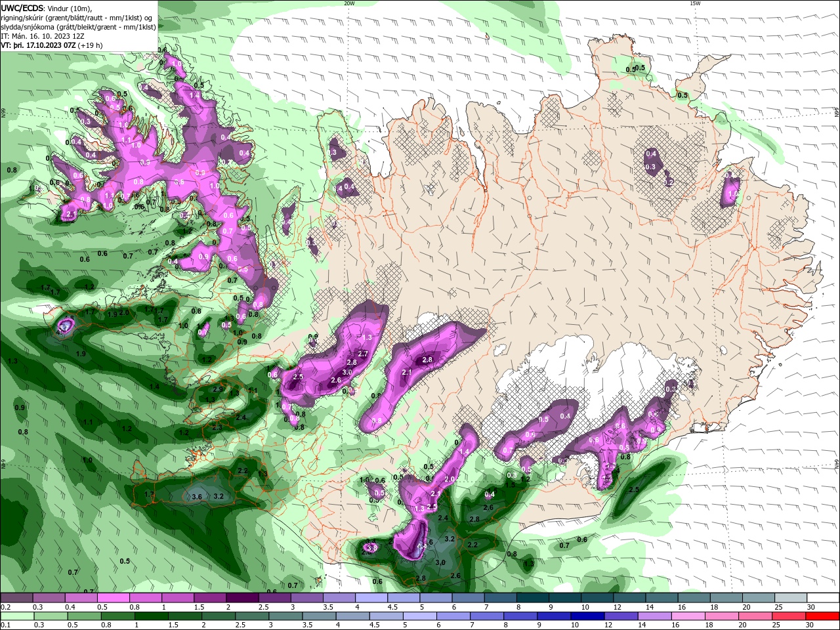The height and width of the screenshot is (630, 840).
Task: Click the 'slydda/snjókoma' legend description line
Action: coord(78,27)
